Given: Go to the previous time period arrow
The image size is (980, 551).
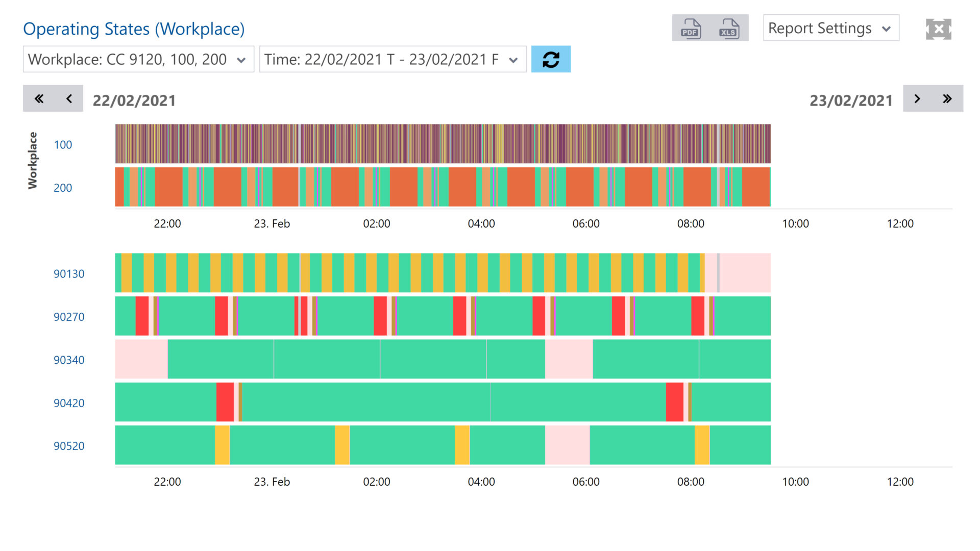Looking at the screenshot, I should coord(69,98).
